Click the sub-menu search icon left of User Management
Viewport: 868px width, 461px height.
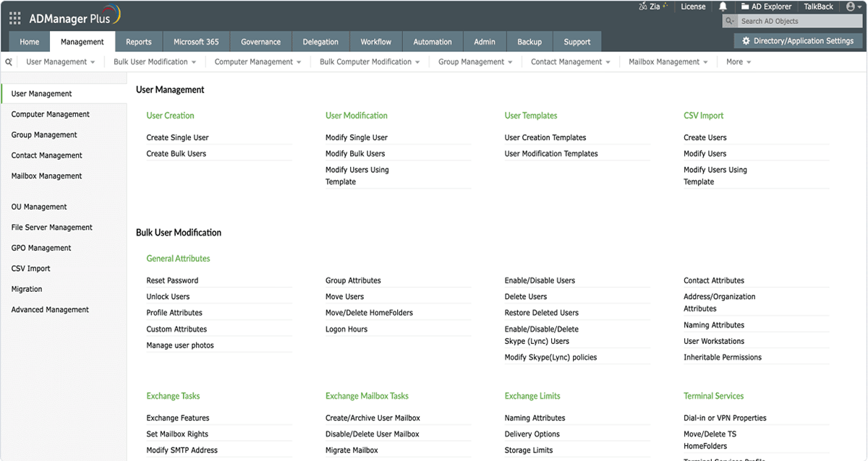tap(9, 62)
